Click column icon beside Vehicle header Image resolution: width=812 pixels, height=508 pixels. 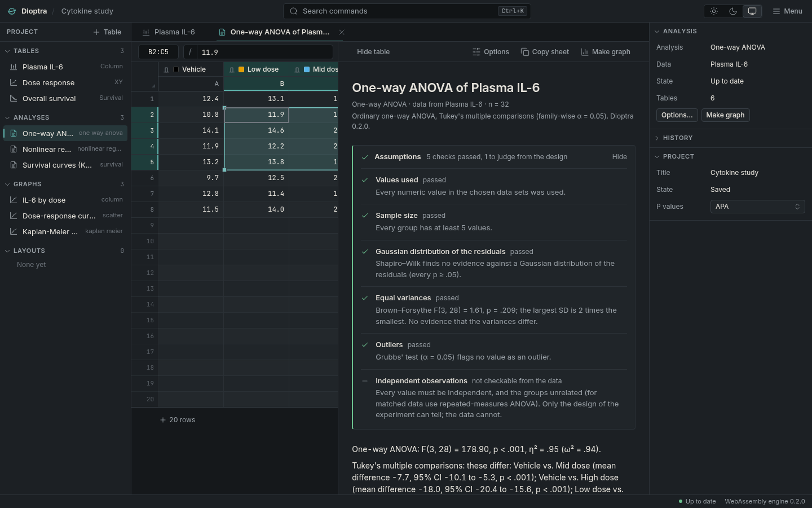(166, 69)
